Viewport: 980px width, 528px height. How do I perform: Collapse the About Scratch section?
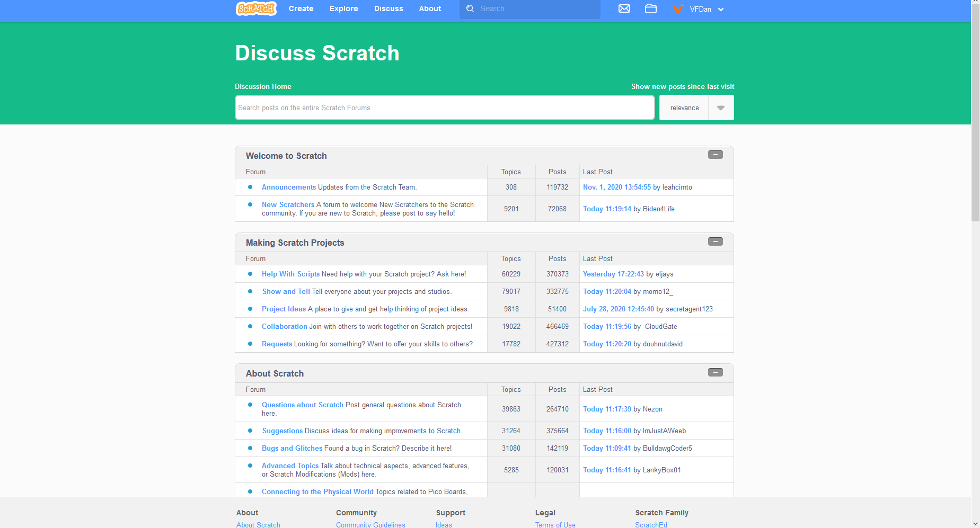point(716,372)
